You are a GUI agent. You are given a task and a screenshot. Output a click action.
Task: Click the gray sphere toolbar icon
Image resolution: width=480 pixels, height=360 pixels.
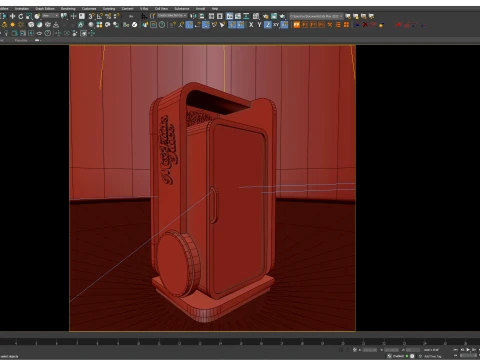pos(91,25)
